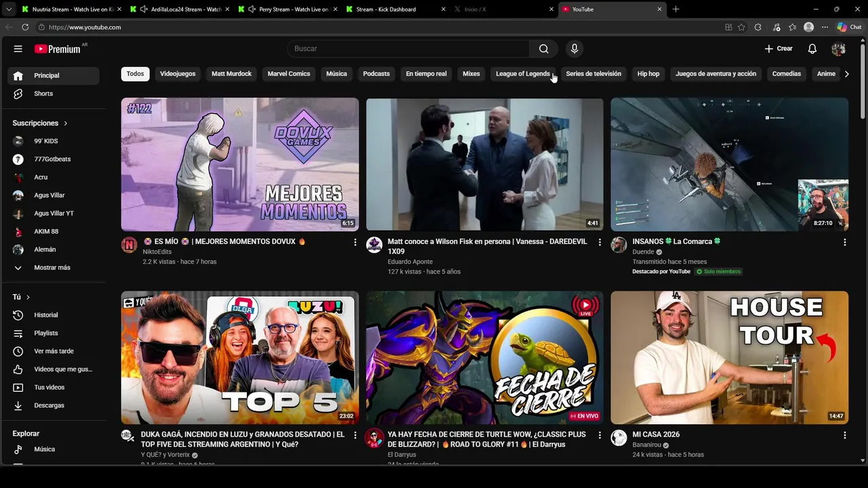
Task: Open options menu for Daredevil 1X09 video
Action: coord(599,242)
